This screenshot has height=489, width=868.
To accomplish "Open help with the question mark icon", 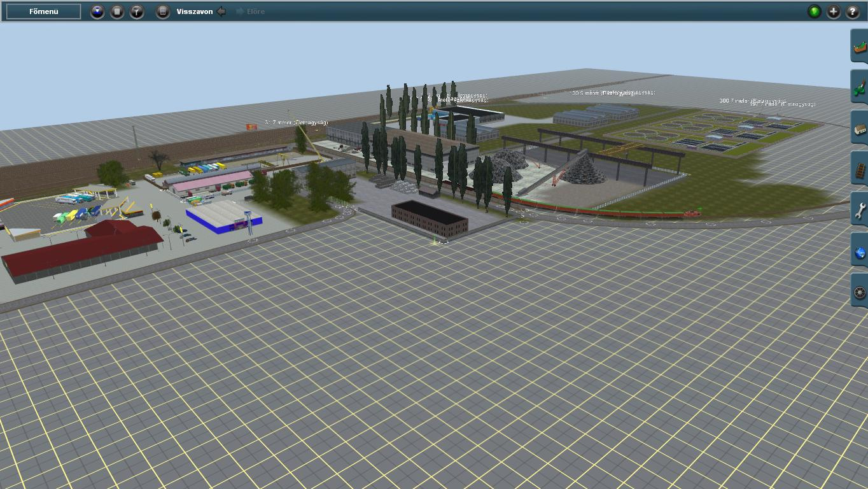I will [853, 11].
